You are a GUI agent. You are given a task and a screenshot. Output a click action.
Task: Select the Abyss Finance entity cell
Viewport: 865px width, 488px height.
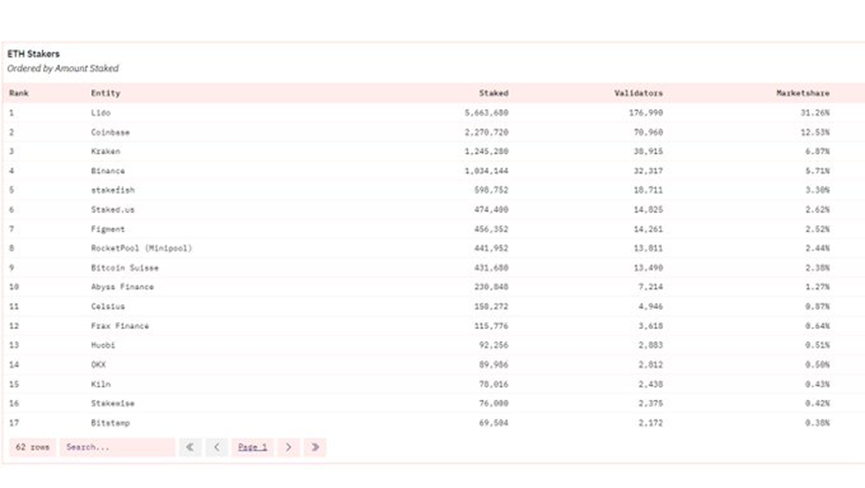coord(122,287)
